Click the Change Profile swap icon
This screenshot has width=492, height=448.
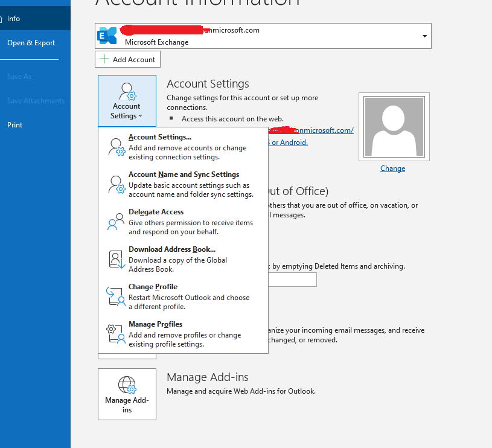[115, 296]
